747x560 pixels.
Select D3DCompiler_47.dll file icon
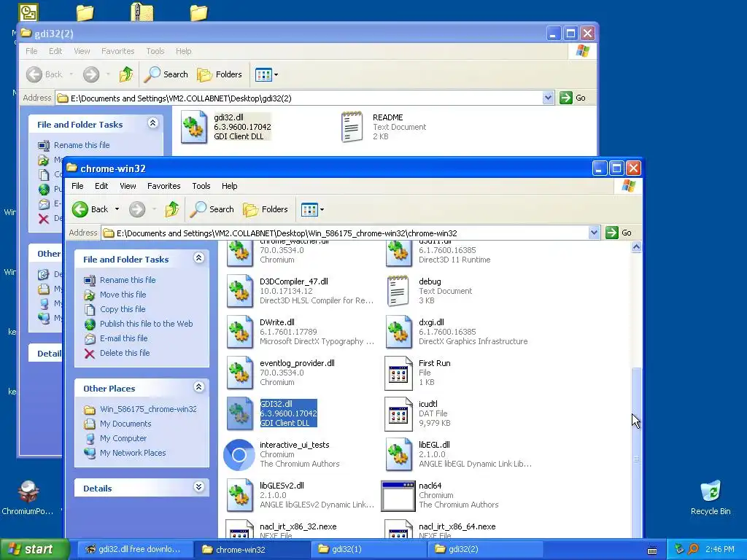coord(239,291)
